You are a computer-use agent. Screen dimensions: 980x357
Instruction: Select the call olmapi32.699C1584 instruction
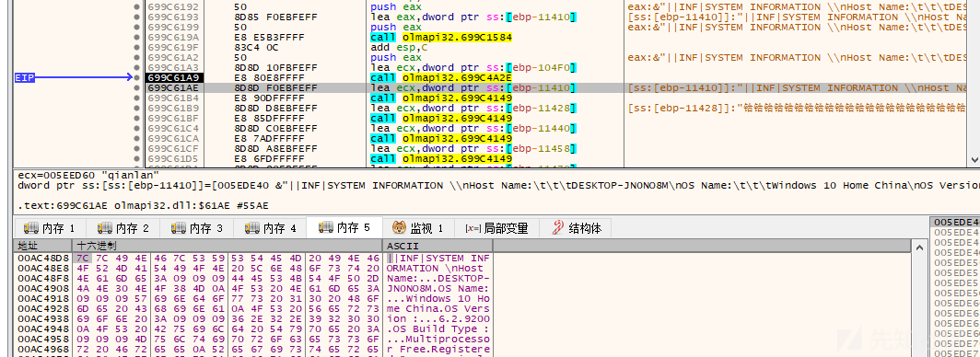441,37
